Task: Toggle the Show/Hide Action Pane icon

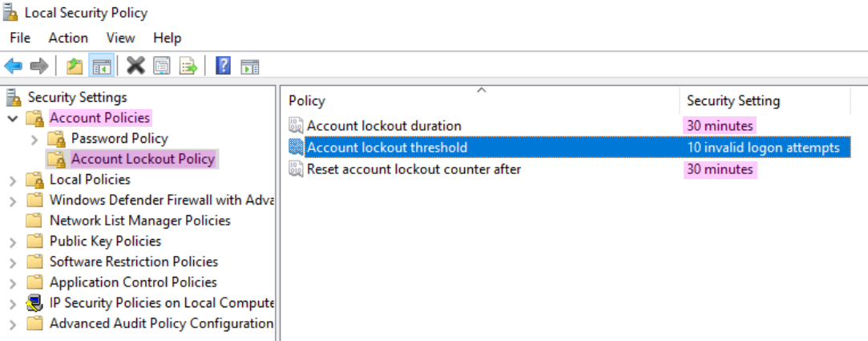Action: [x=250, y=67]
